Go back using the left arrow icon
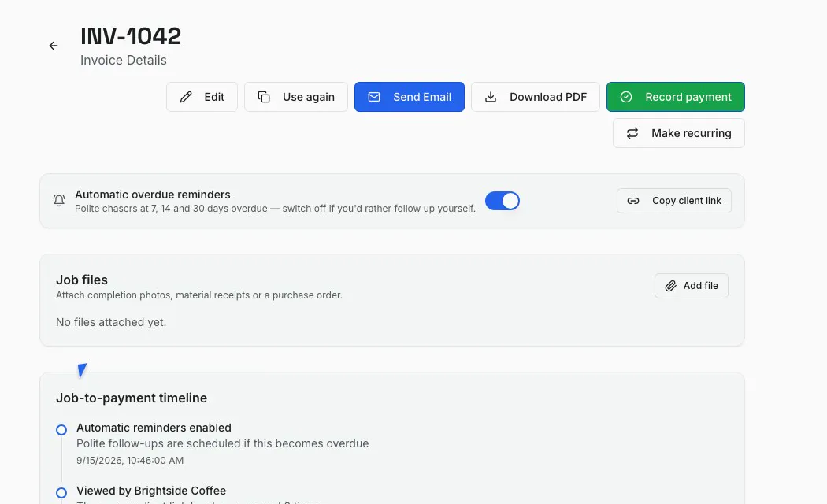 [54, 46]
